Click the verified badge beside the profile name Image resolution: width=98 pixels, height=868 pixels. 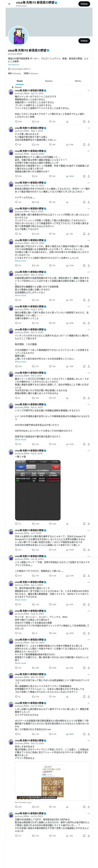pyautogui.click(x=48, y=50)
